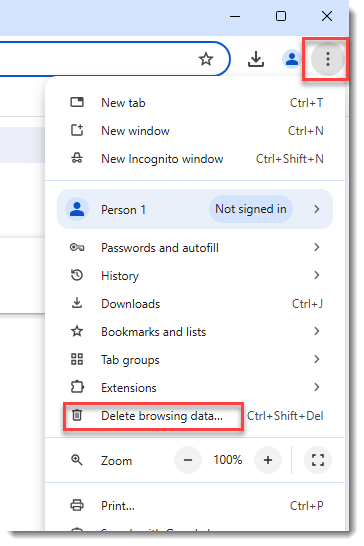Open Bookmarks and lists entry
This screenshot has width=364, height=546.
coord(195,332)
